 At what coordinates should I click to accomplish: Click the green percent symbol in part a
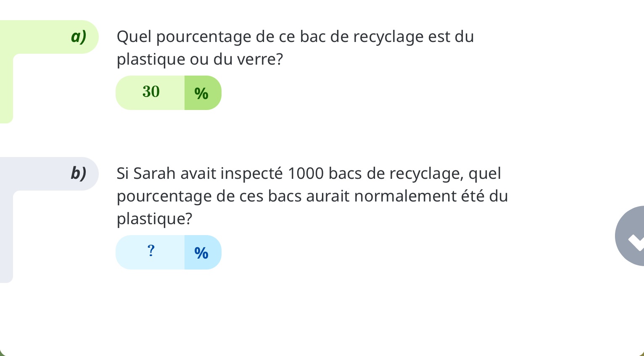[x=202, y=93]
